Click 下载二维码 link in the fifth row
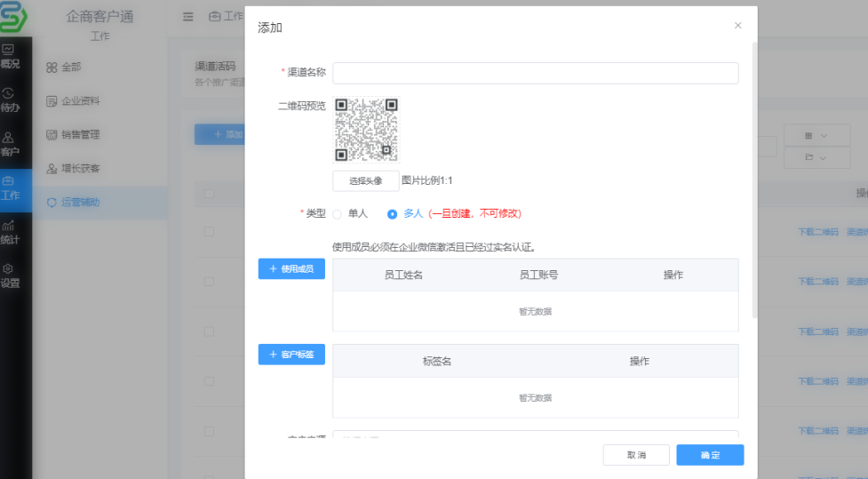 coord(818,431)
